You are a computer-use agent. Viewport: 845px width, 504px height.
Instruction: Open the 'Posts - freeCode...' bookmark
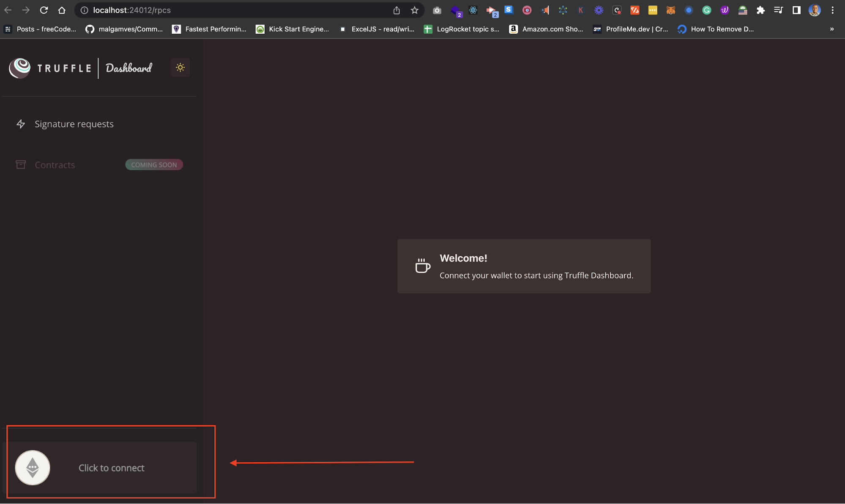(x=40, y=29)
